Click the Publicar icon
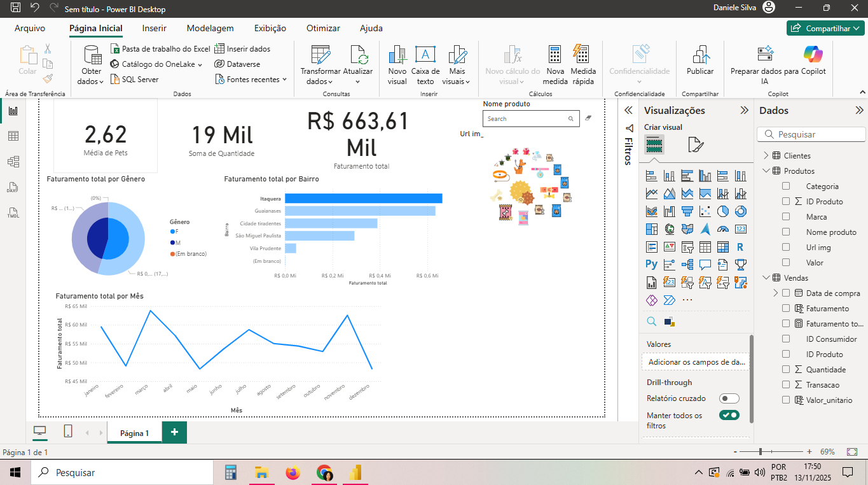Screen dimensions: 868x485 [700, 57]
